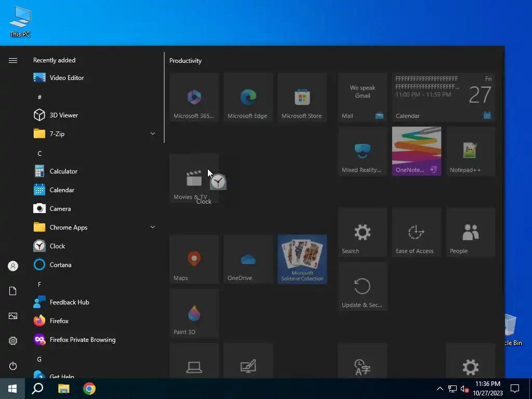Open the Ease of Access tile

click(416, 232)
